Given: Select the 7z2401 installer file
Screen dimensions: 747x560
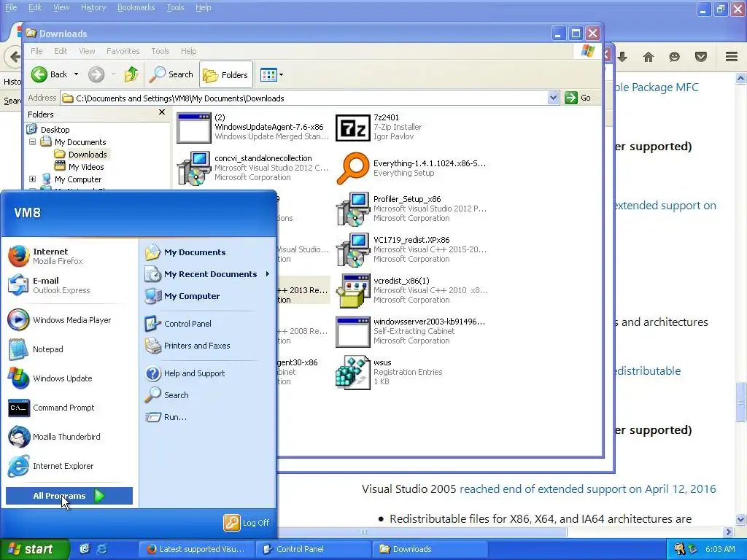Looking at the screenshot, I should pyautogui.click(x=379, y=127).
